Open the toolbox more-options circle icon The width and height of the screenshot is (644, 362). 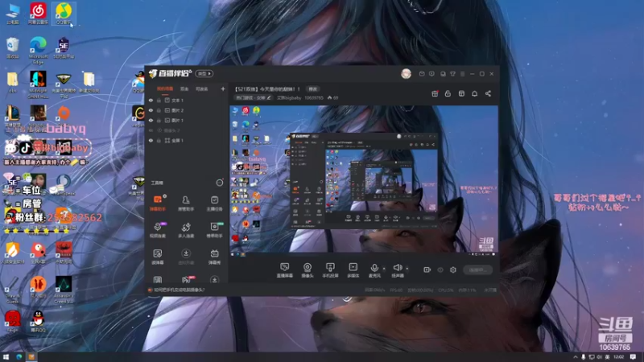point(220,183)
